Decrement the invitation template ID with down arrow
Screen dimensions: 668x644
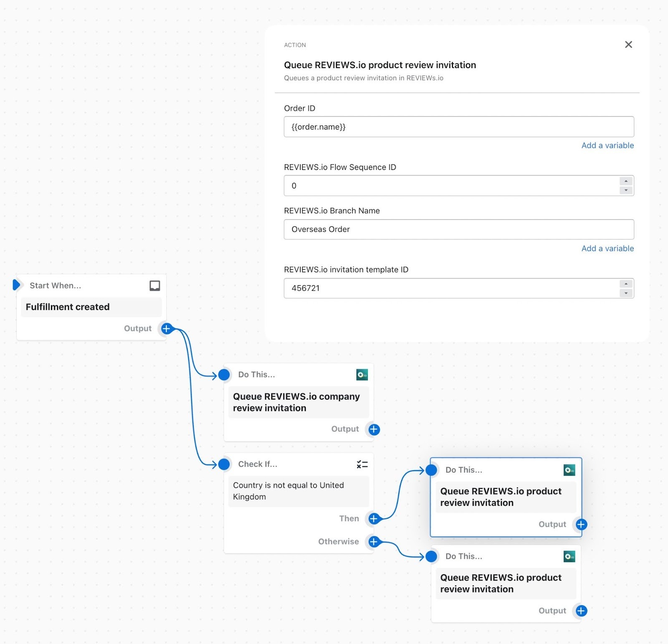(x=625, y=293)
